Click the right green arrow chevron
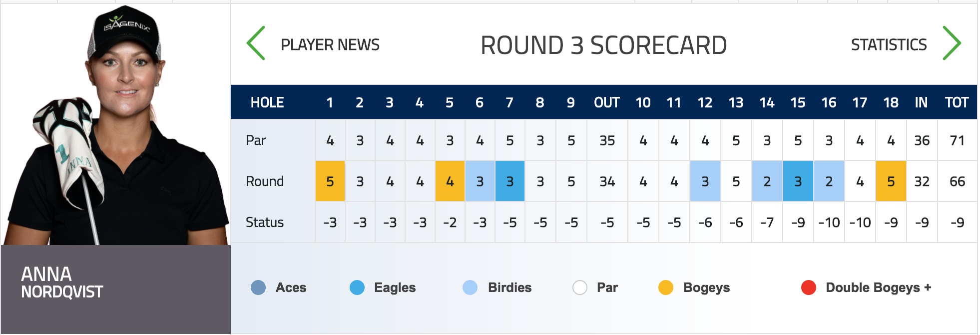980x335 pixels. coord(952,43)
